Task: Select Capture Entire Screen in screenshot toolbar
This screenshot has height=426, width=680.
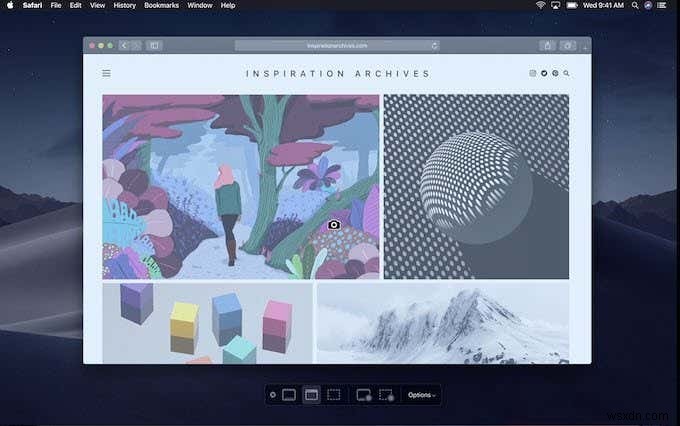Action: pos(289,395)
